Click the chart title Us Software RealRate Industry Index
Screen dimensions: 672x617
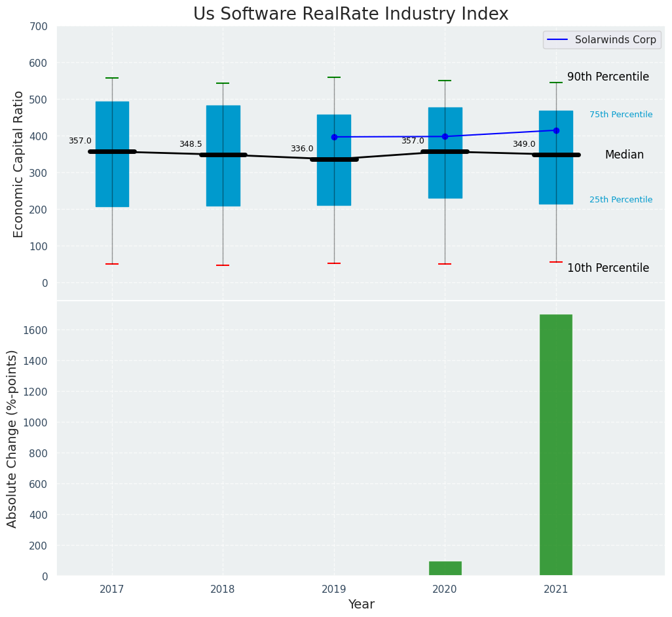tap(350, 14)
